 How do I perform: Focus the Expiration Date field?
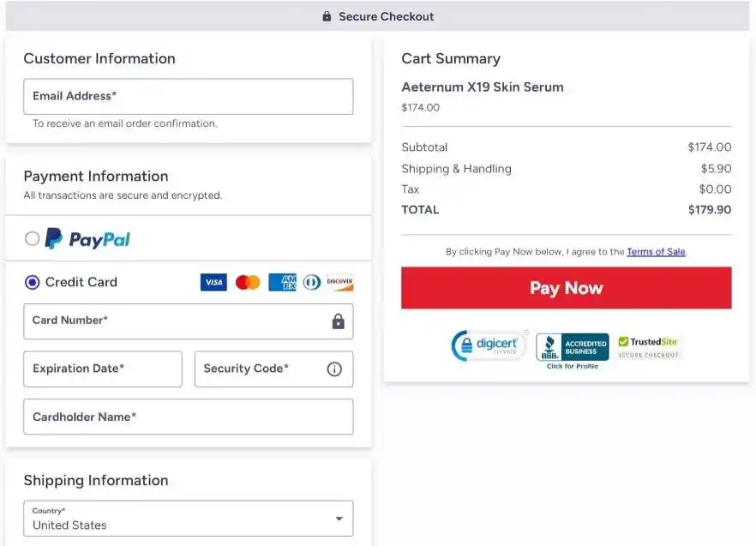pyautogui.click(x=103, y=369)
